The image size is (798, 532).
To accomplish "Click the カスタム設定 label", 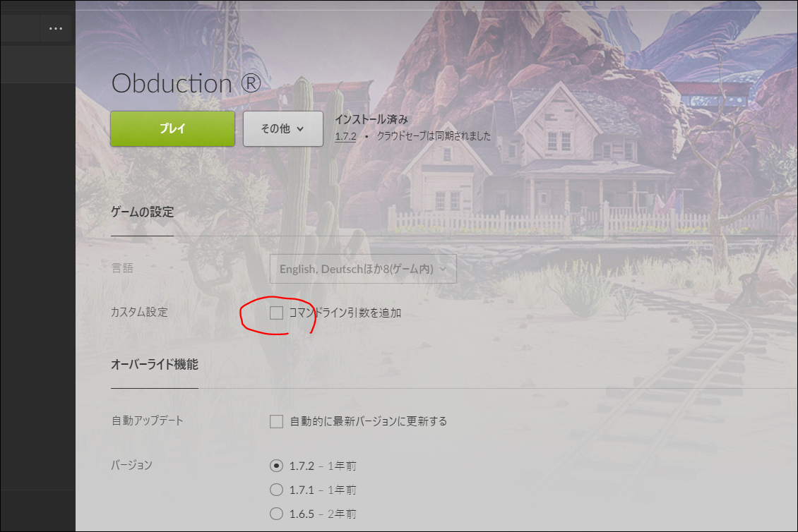I will pos(139,312).
